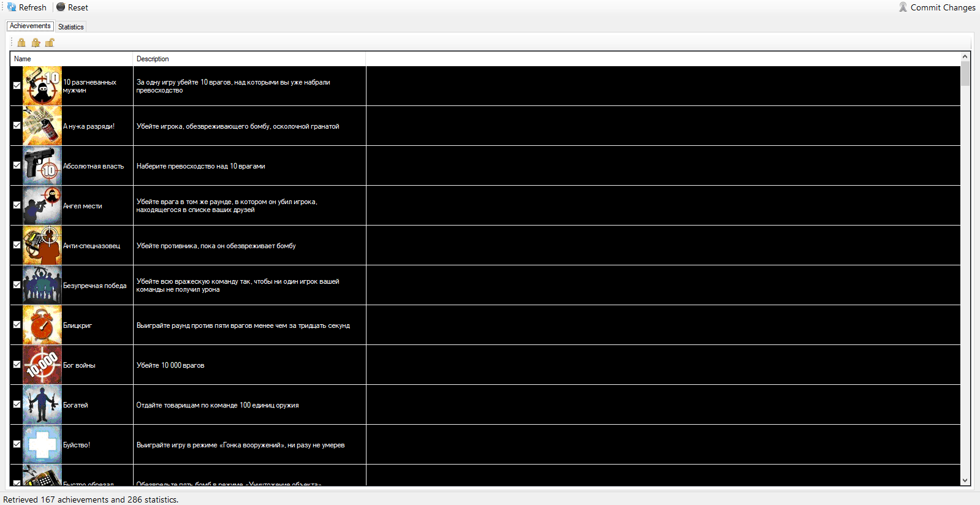Click the 'Буйство!' white cross achievement icon

pyautogui.click(x=42, y=444)
